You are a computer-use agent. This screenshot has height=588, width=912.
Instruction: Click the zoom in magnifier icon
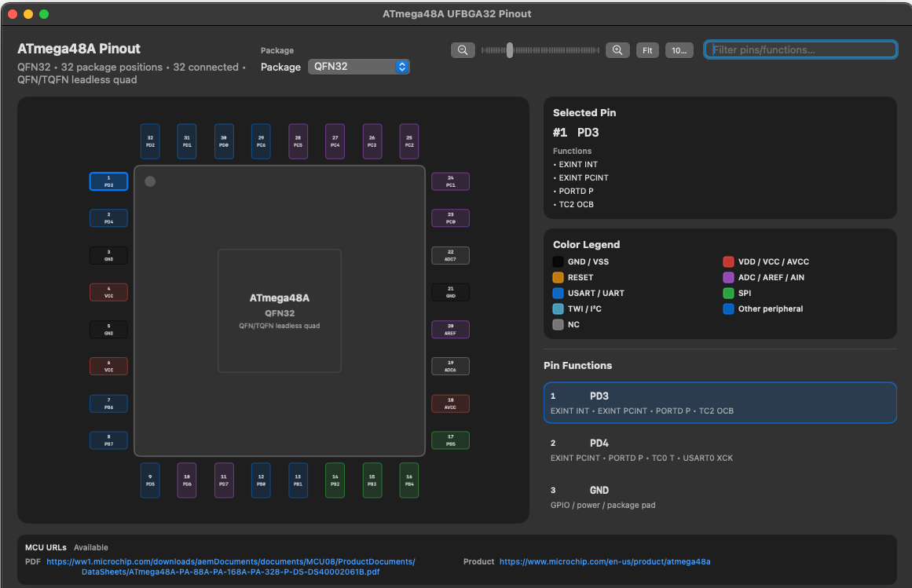pyautogui.click(x=617, y=50)
